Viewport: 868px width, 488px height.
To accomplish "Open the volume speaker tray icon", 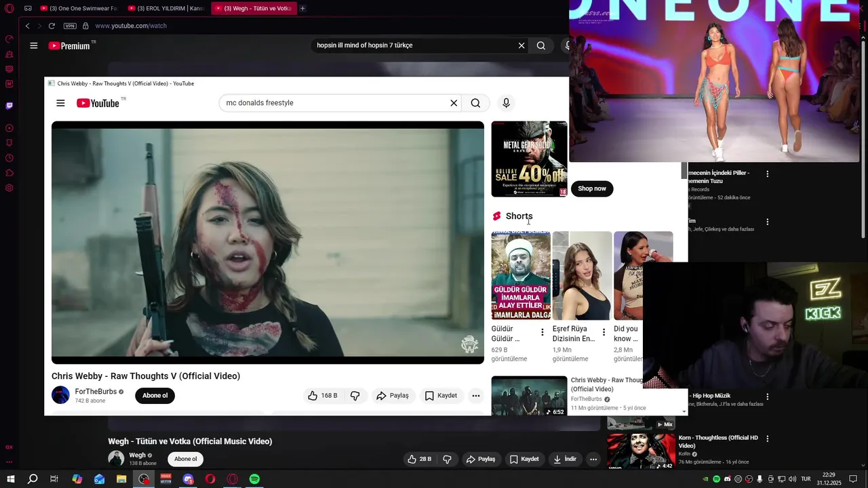I will pos(791,479).
